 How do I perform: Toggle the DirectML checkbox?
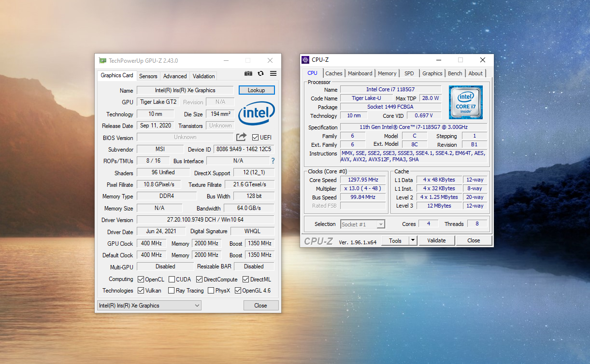click(x=245, y=279)
